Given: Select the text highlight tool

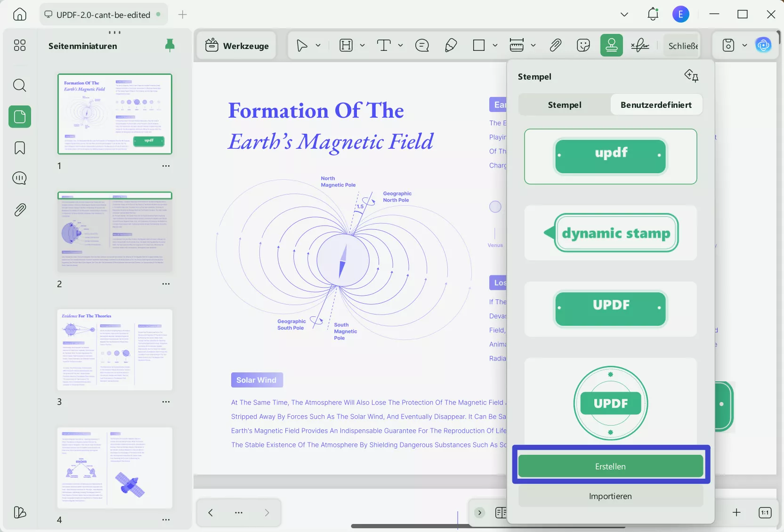Looking at the screenshot, I should (x=346, y=45).
